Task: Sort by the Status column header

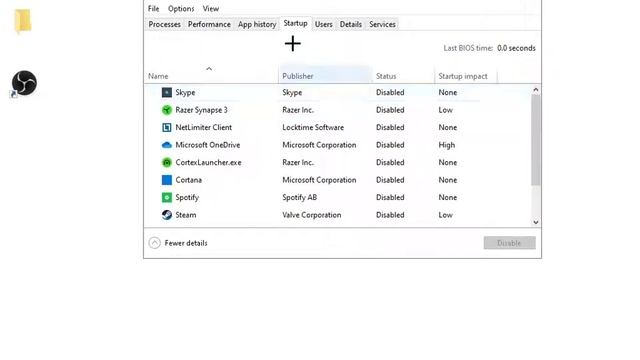Action: point(403,76)
